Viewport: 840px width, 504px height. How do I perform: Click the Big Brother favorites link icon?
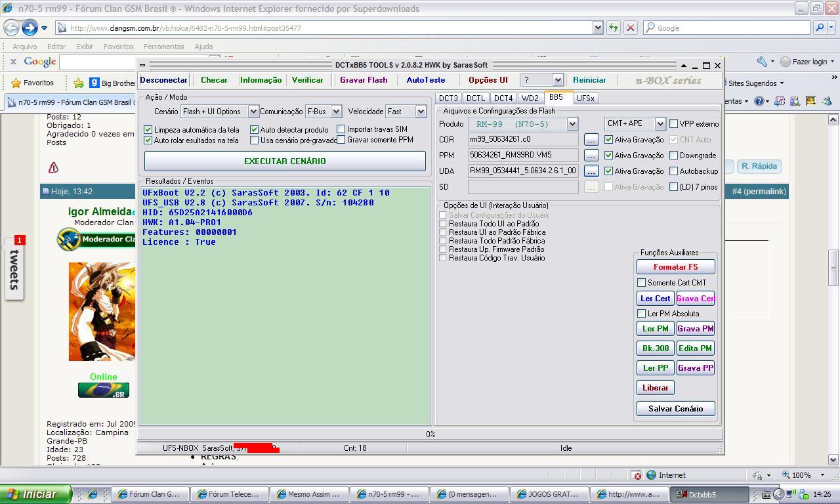coord(94,83)
